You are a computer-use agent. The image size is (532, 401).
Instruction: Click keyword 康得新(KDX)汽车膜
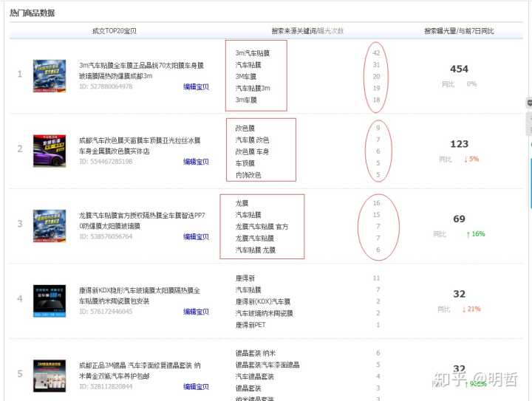click(263, 301)
